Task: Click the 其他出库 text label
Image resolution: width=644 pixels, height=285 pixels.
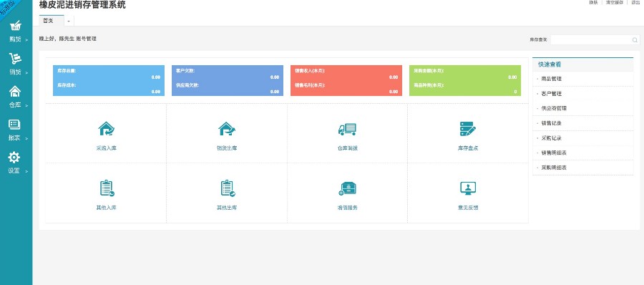Action: coord(227,208)
